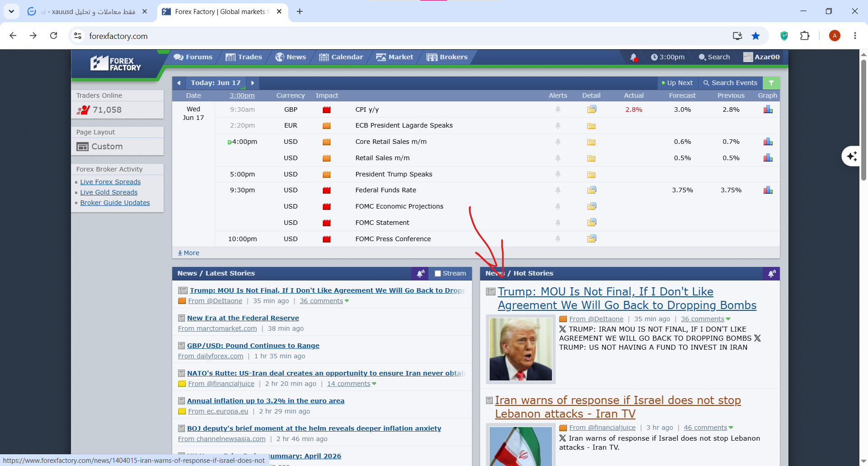Viewport: 868px width, 466px height.
Task: Click the 3:00pm time column header link
Action: 242,95
